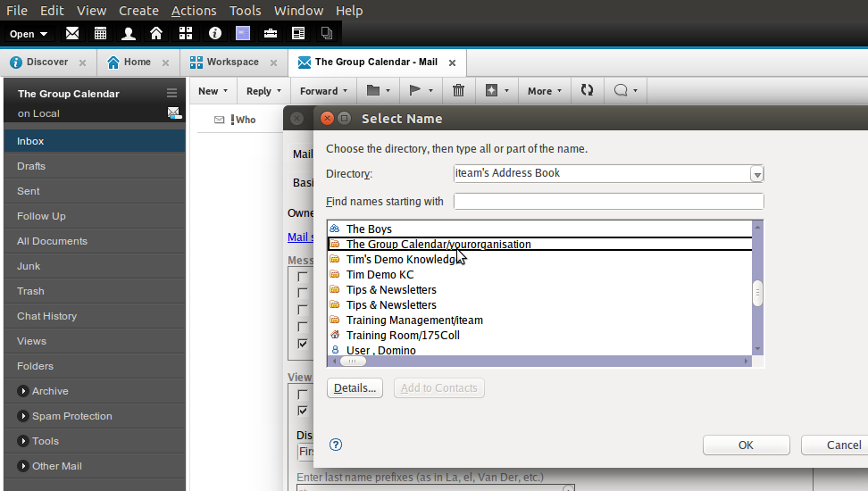Screen dimensions: 868x491
Task: Click the name list vertical scrollbar handle
Action: coord(757,294)
